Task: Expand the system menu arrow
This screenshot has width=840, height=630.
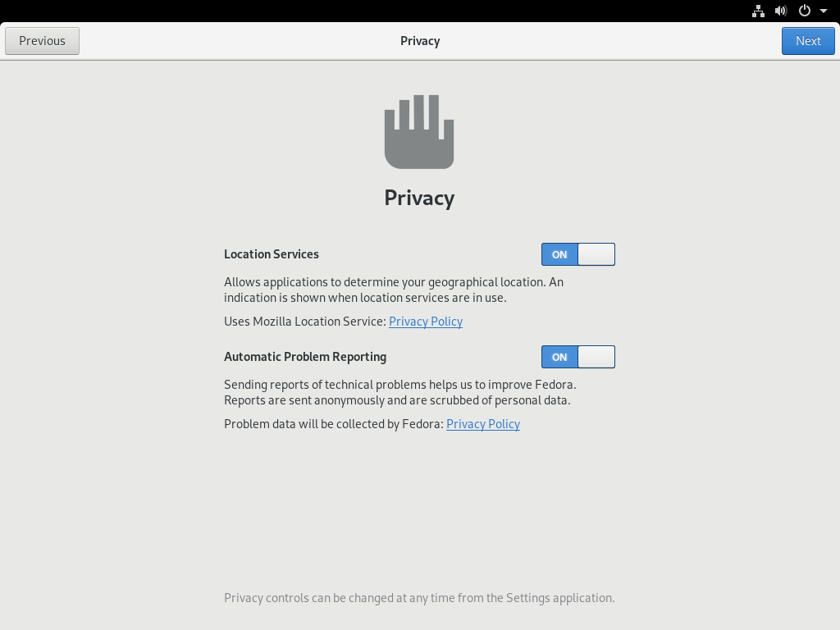Action: pyautogui.click(x=824, y=11)
